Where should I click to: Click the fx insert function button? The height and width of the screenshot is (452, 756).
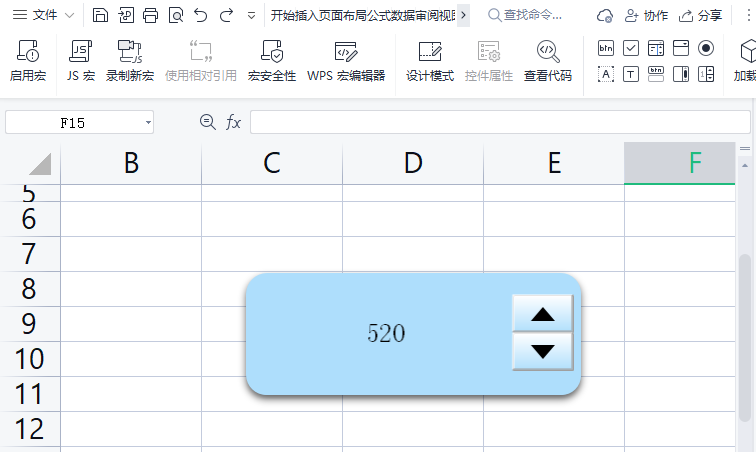[233, 122]
